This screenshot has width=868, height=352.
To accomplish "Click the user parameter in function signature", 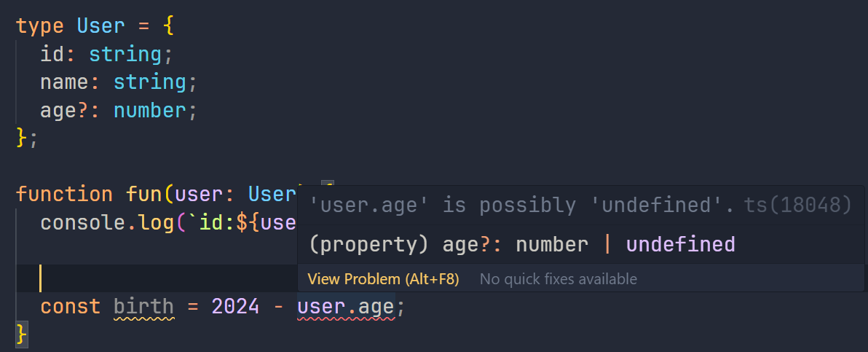I will tap(199, 195).
